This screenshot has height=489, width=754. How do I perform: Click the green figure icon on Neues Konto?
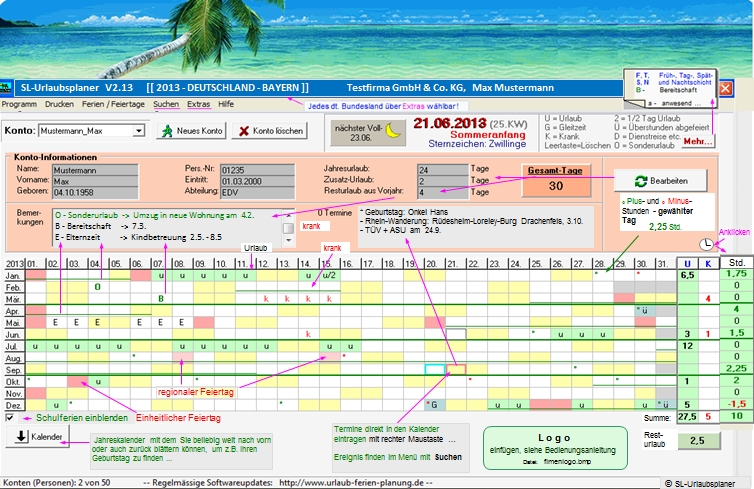(x=167, y=131)
